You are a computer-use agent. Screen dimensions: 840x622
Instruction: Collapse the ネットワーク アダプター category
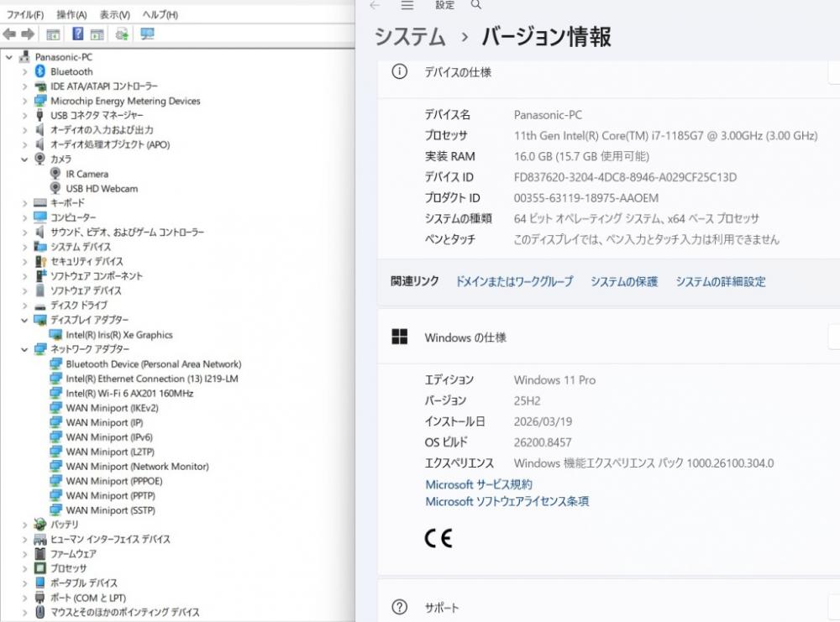[24, 349]
